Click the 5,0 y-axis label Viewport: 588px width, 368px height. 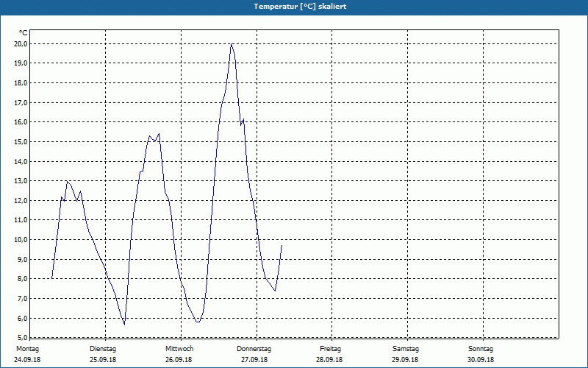(x=23, y=337)
